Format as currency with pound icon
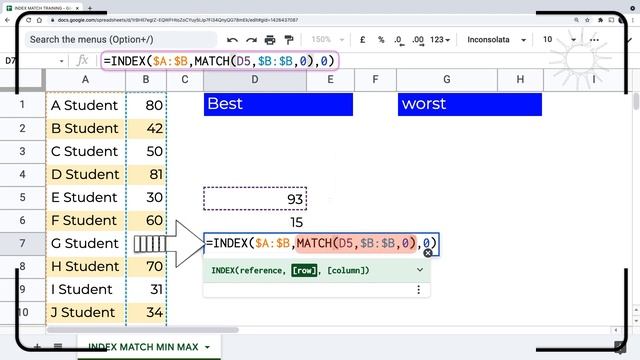This screenshot has width=640, height=360. [x=362, y=40]
